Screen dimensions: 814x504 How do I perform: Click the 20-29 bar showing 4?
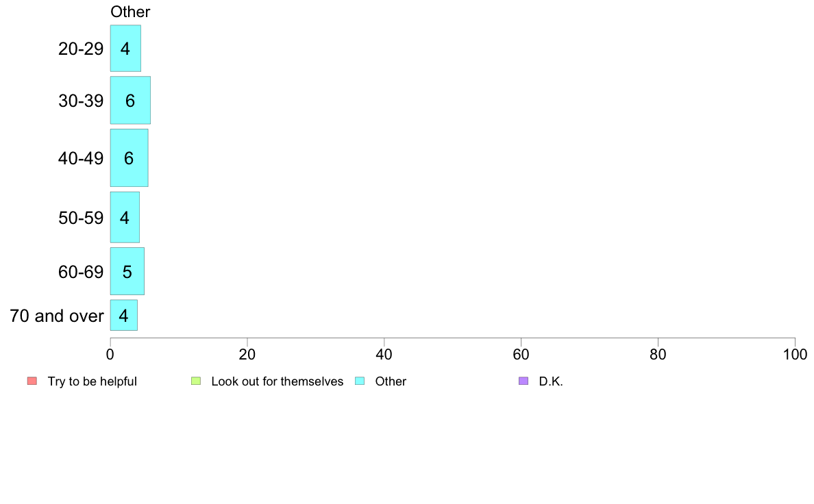(x=125, y=48)
